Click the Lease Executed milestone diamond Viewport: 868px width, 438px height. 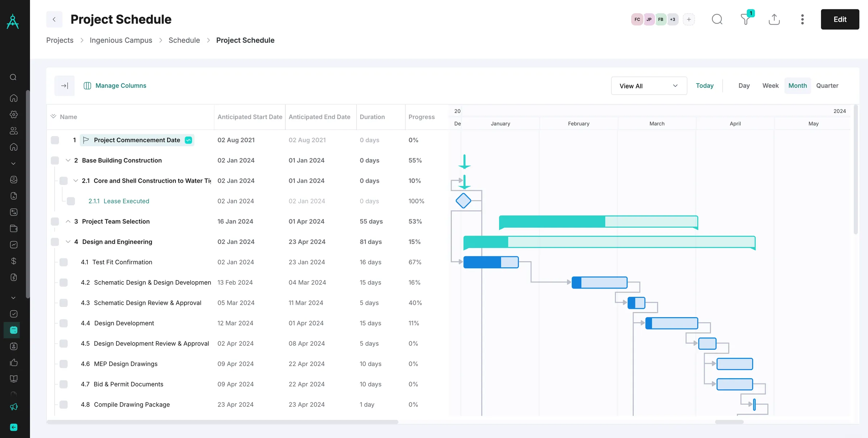click(x=463, y=201)
